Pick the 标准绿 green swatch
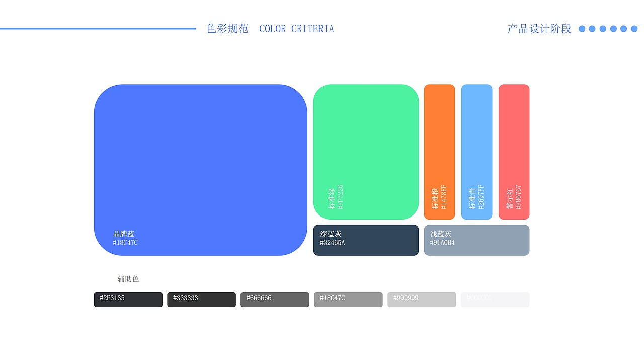The height and width of the screenshot is (360, 644). [x=366, y=152]
